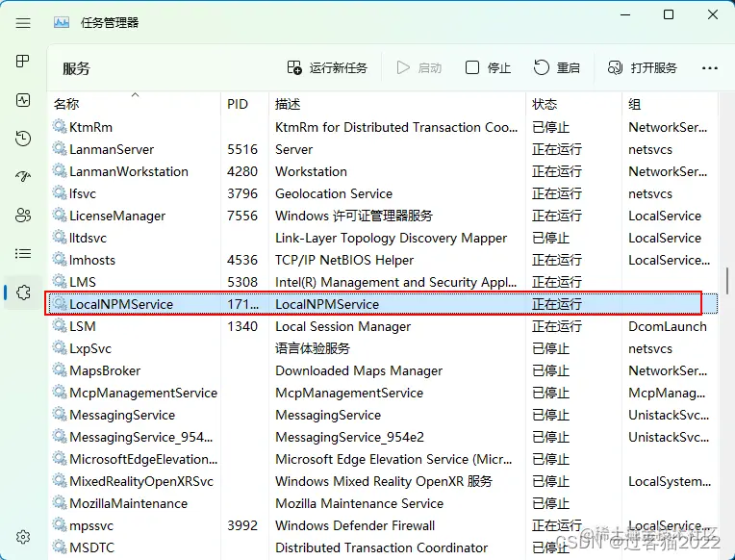Open the Processes page in sidebar
735x560 pixels.
pyautogui.click(x=23, y=61)
